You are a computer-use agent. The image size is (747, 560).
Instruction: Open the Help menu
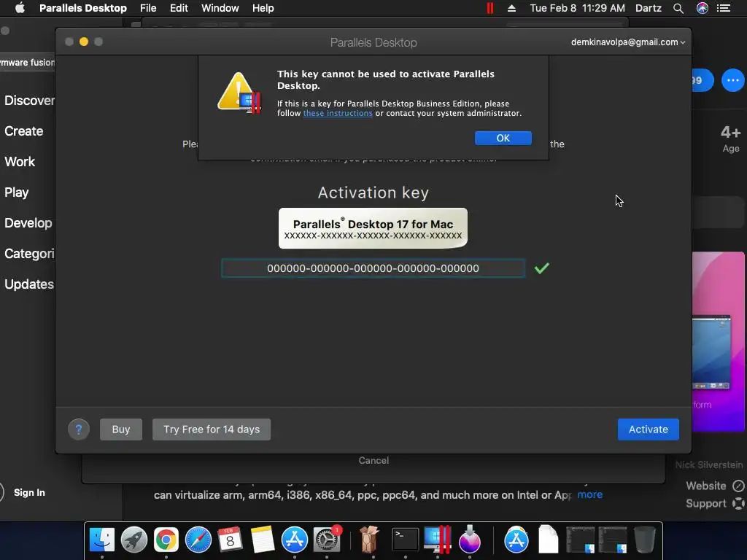[x=263, y=8]
